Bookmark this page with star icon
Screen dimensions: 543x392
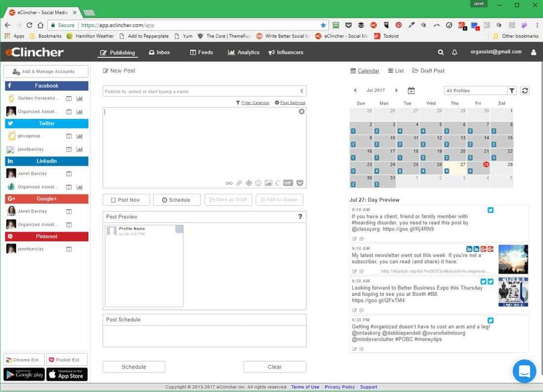tap(323, 25)
